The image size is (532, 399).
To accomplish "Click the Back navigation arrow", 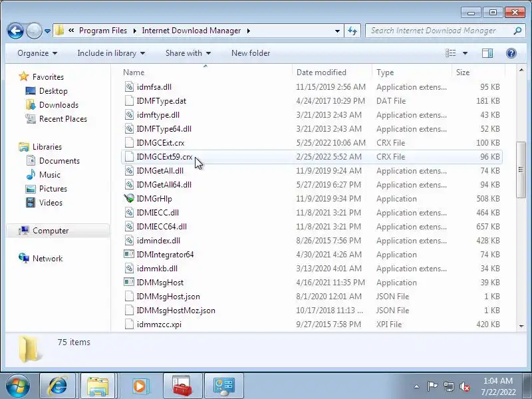I will pyautogui.click(x=15, y=31).
